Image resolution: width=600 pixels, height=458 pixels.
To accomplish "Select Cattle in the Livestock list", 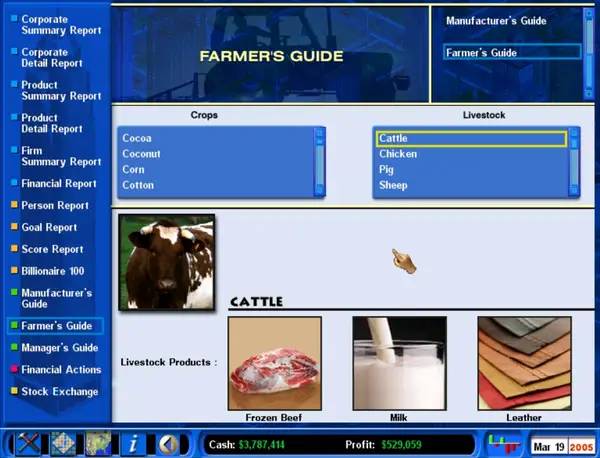I will coord(471,139).
